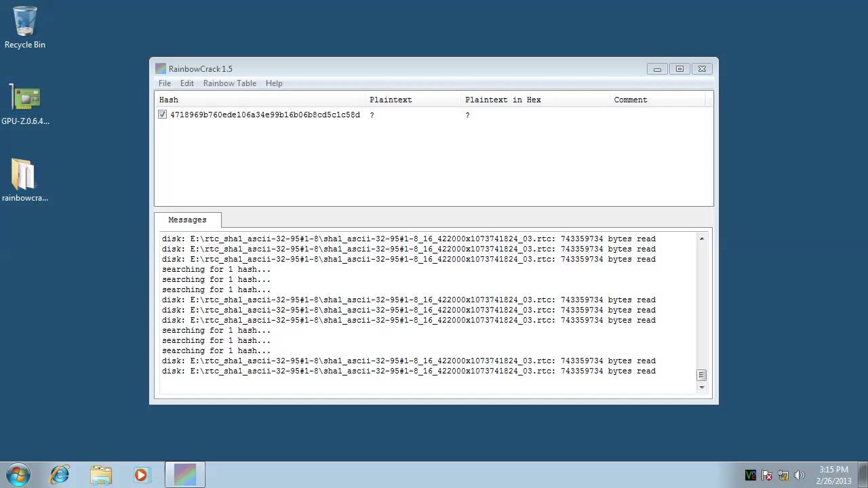Uncheck the hash 4718969b760ede106a34 checkbox
This screenshot has width=868, height=488.
pos(162,115)
